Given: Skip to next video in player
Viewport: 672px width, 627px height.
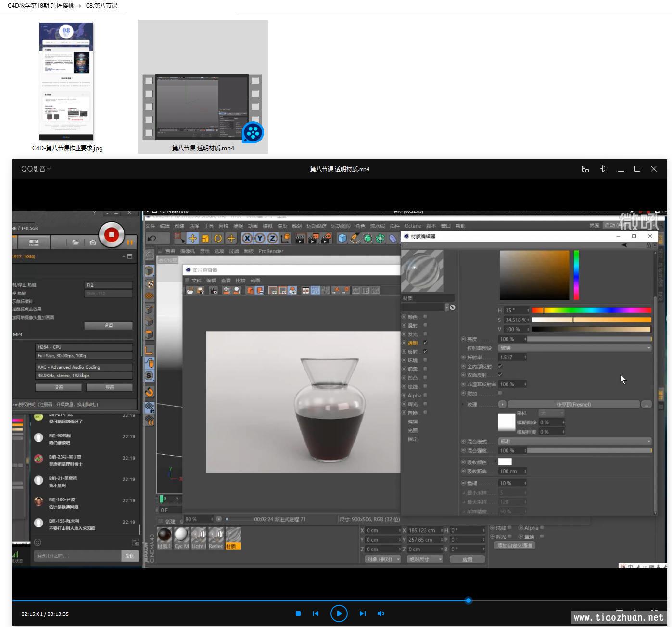Looking at the screenshot, I should pos(363,614).
